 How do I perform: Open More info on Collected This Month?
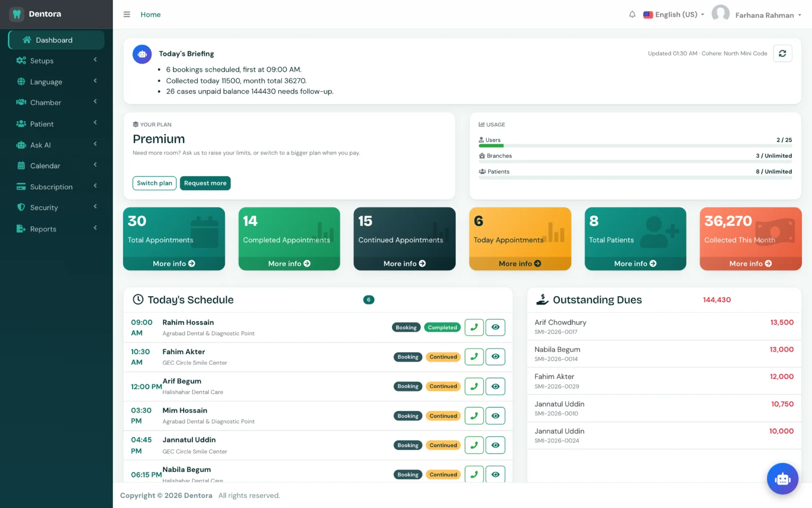(751, 264)
